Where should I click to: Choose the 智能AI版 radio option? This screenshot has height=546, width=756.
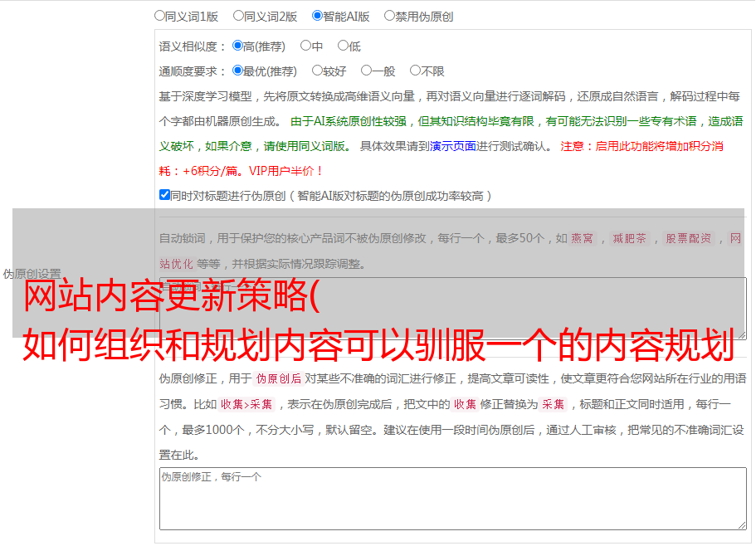(317, 16)
